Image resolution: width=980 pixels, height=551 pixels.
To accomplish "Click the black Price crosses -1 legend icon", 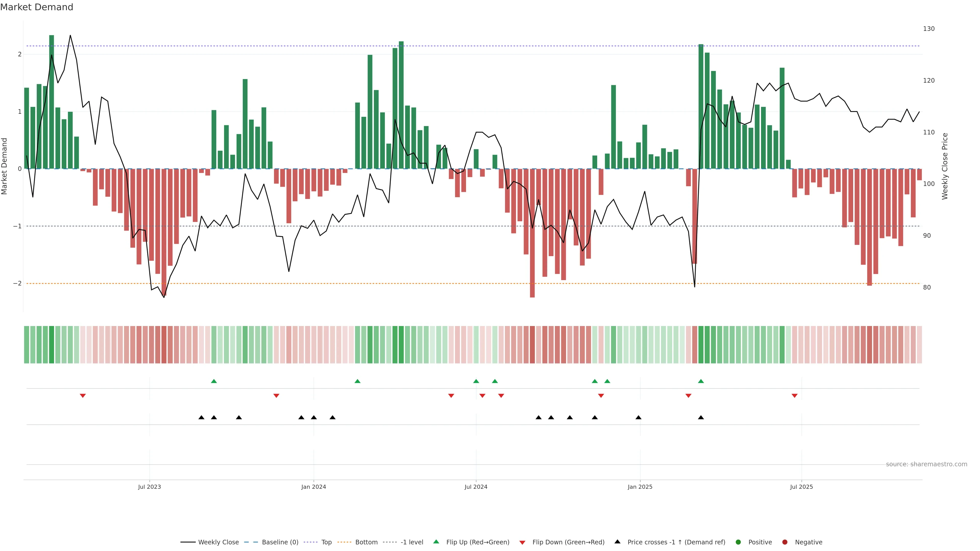I will point(617,542).
